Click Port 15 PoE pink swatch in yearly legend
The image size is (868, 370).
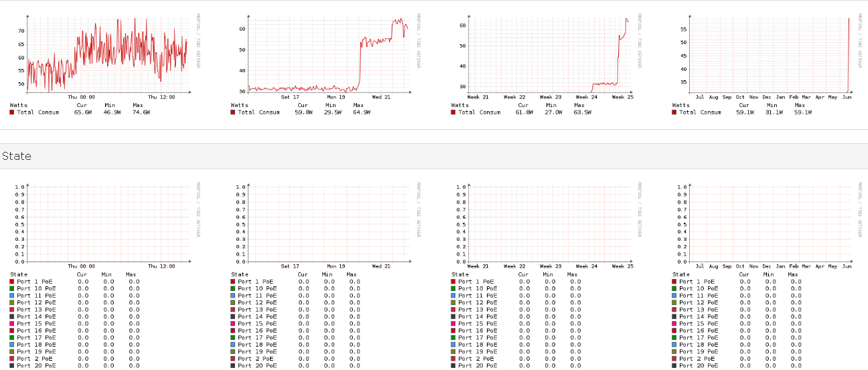click(674, 324)
